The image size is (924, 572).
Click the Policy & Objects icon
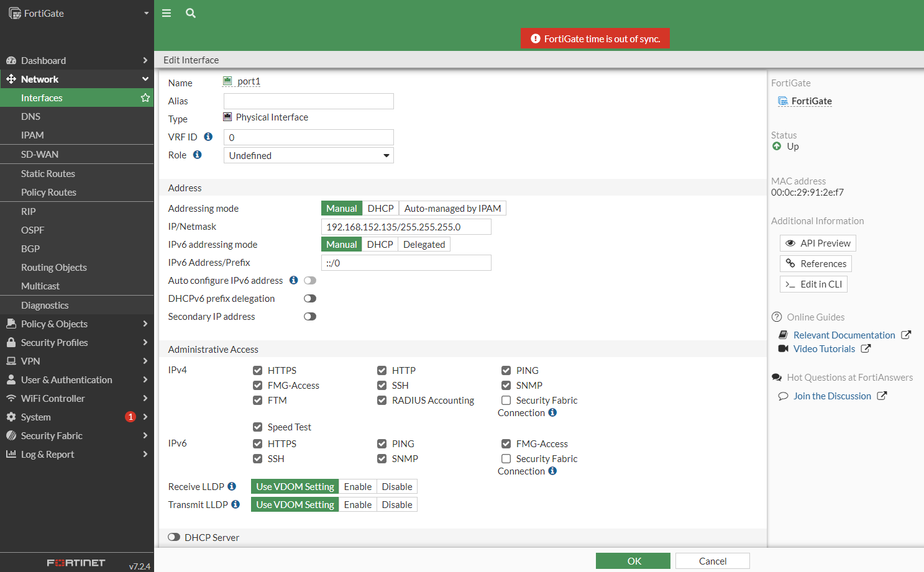pos(11,324)
